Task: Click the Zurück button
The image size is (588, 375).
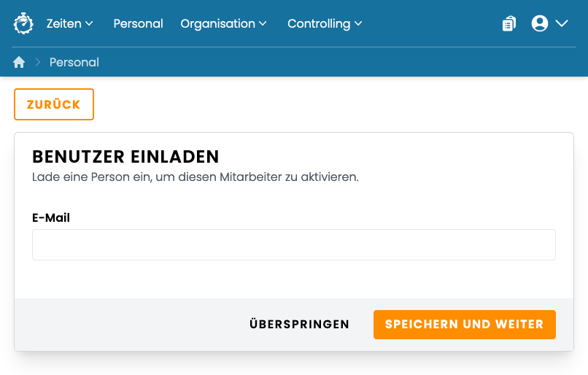Action: click(54, 104)
